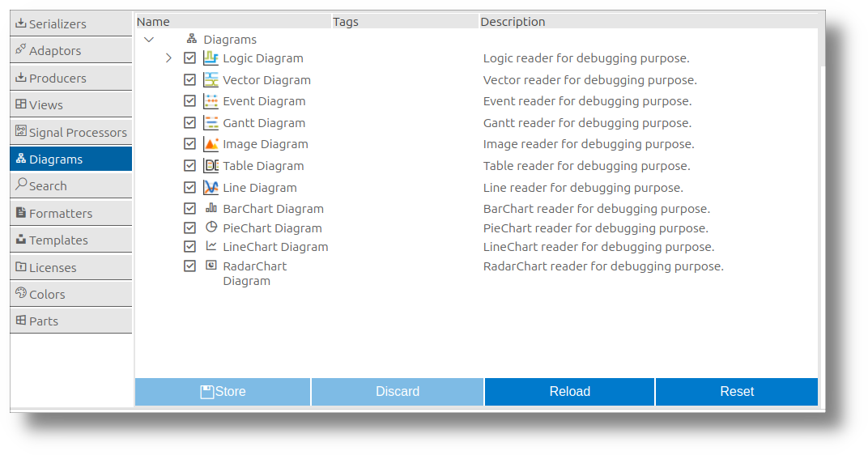Click the Reset button
Viewport: 868px width, 455px height.
(737, 392)
